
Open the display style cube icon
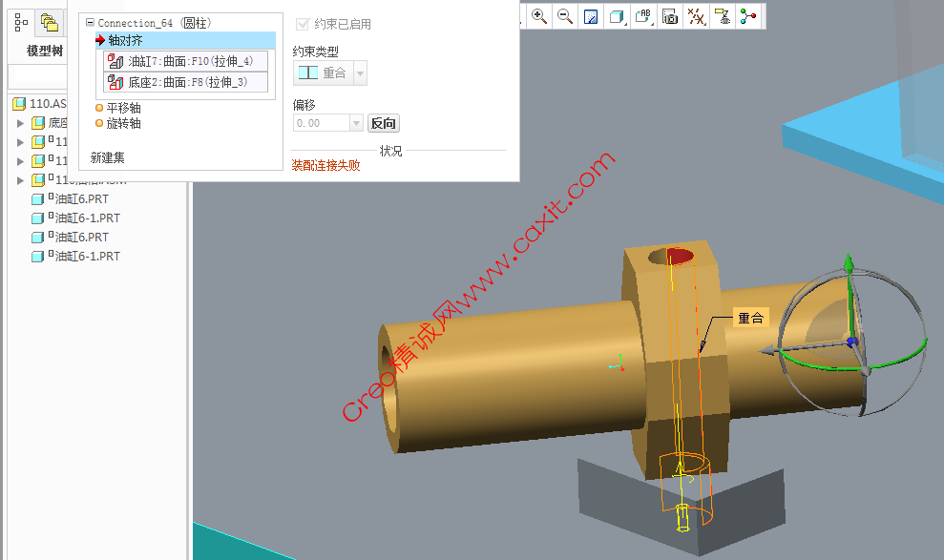click(x=618, y=16)
